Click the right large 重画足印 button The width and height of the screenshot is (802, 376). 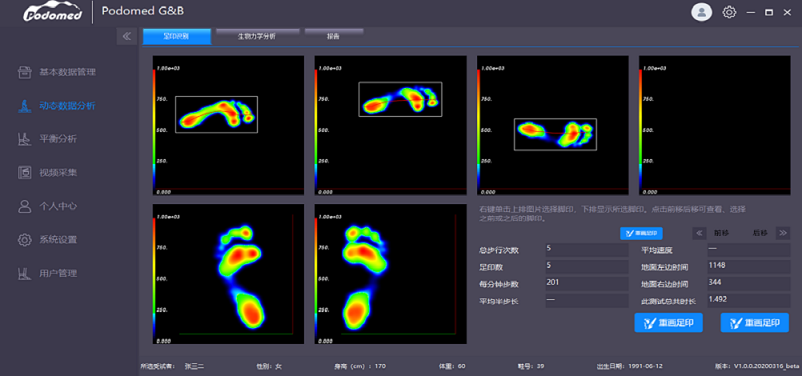[754, 323]
